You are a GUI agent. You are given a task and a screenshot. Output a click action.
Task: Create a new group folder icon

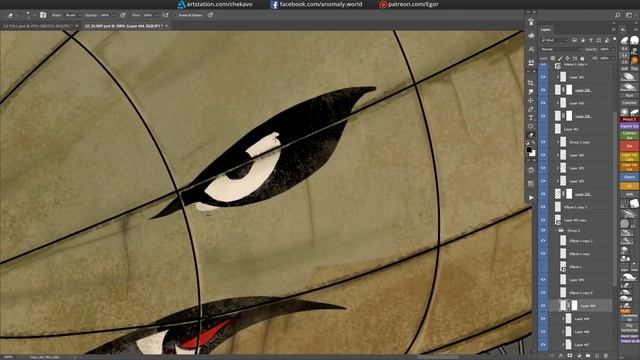click(588, 356)
